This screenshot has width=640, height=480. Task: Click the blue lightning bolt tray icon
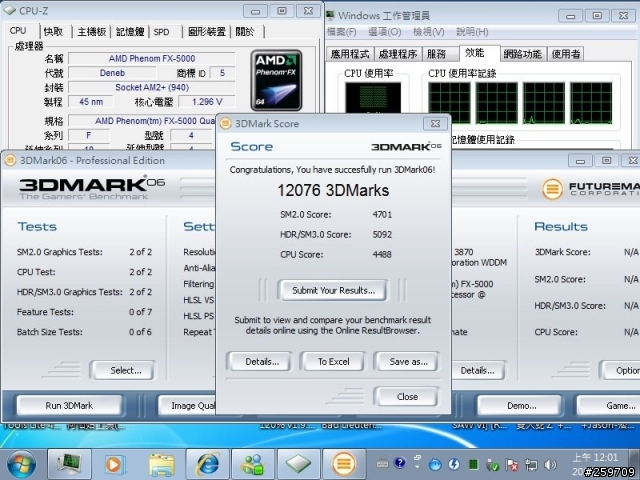(454, 464)
